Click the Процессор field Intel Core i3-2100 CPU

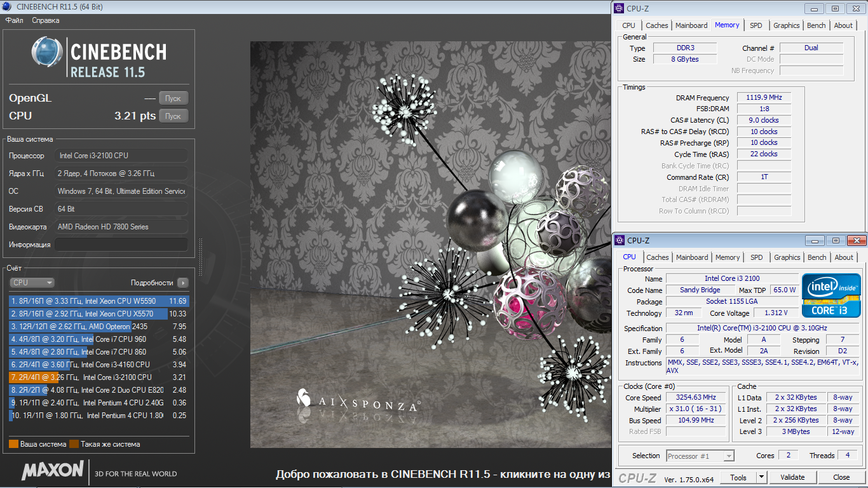[121, 156]
